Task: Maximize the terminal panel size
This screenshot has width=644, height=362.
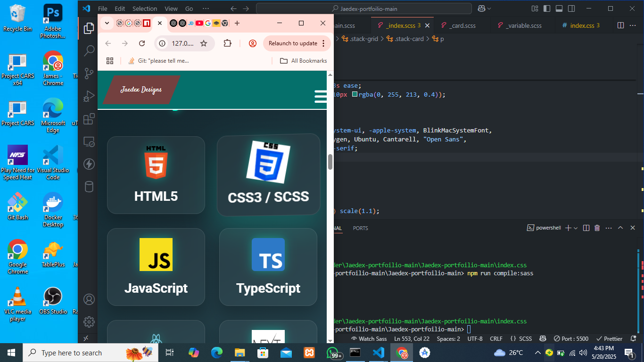Action: (620, 228)
